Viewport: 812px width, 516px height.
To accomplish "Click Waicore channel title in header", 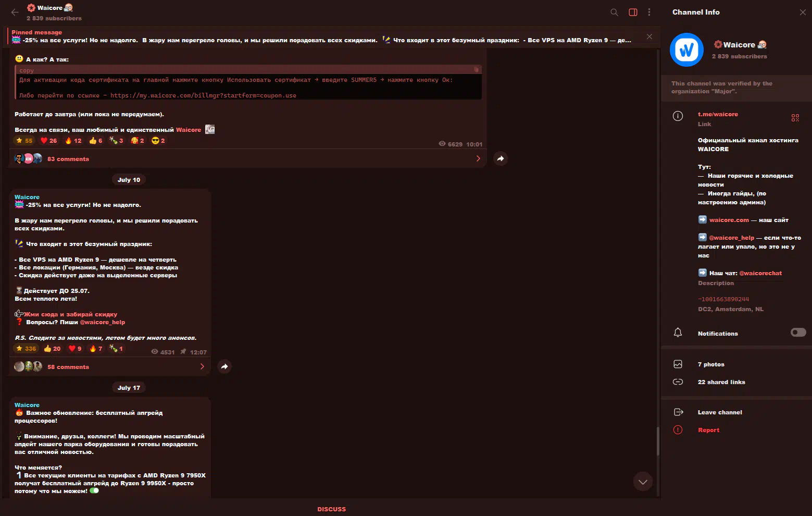I will [50, 8].
